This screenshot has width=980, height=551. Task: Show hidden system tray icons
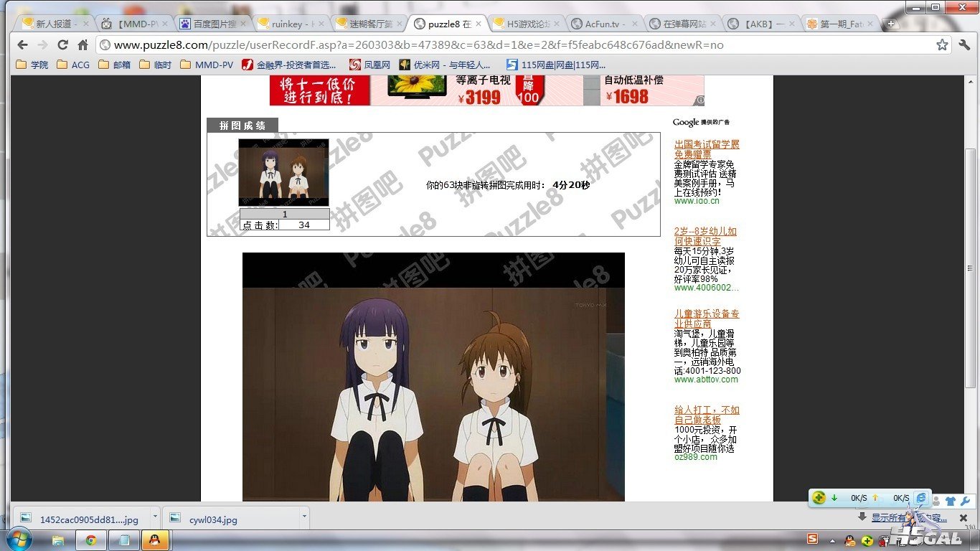[832, 540]
